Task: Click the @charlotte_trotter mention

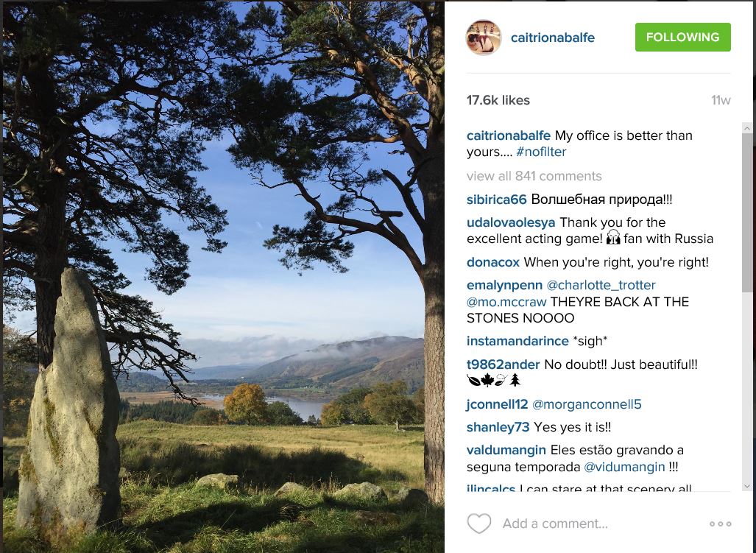Action: point(601,285)
